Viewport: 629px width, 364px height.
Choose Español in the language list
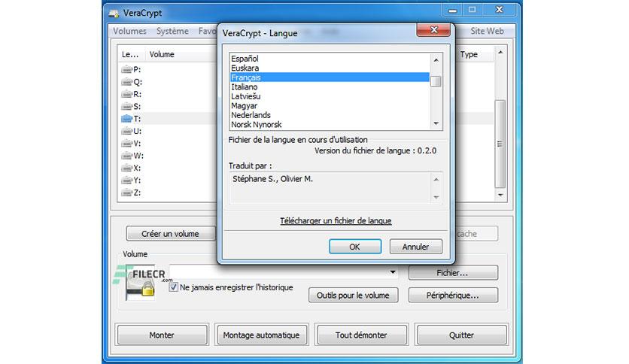tap(330, 59)
